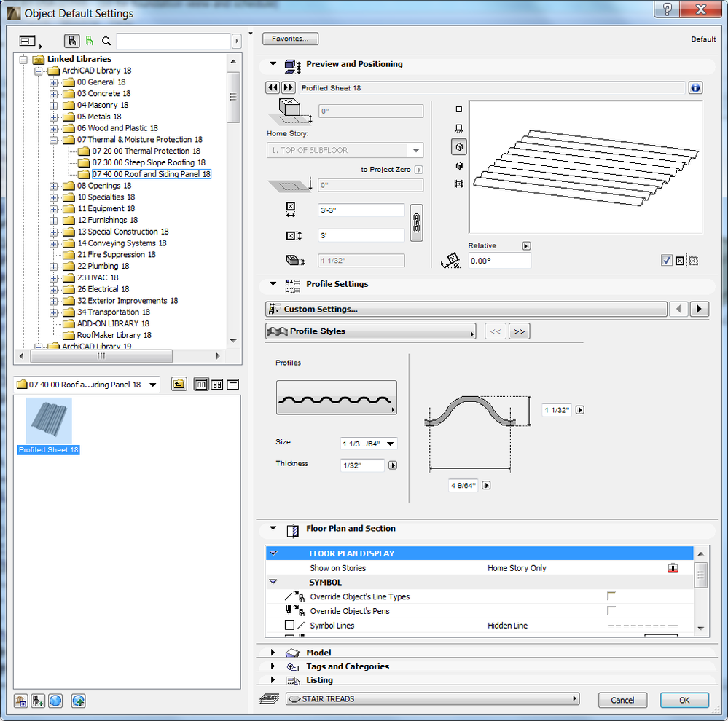This screenshot has height=721, width=728.
Task: Click the search magnifier icon
Action: 106,41
